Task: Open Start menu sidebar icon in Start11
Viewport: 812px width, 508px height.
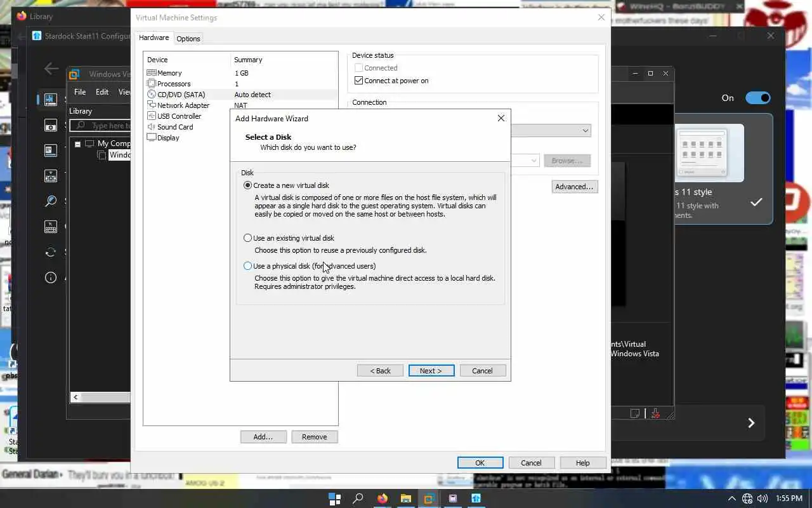Action: (x=51, y=100)
